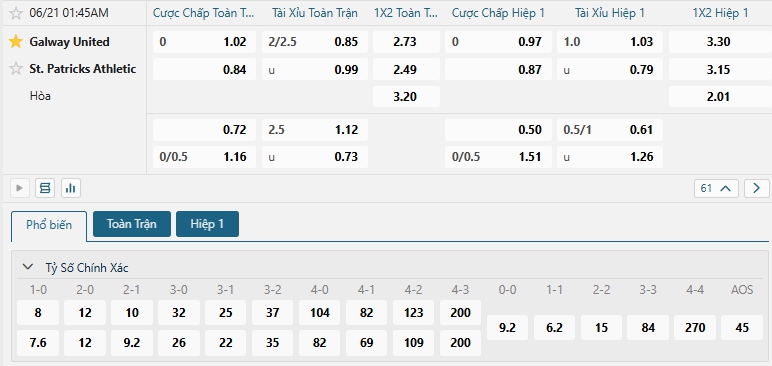
Task: Select the 0-0 correct score odds 9.2
Action: point(507,328)
